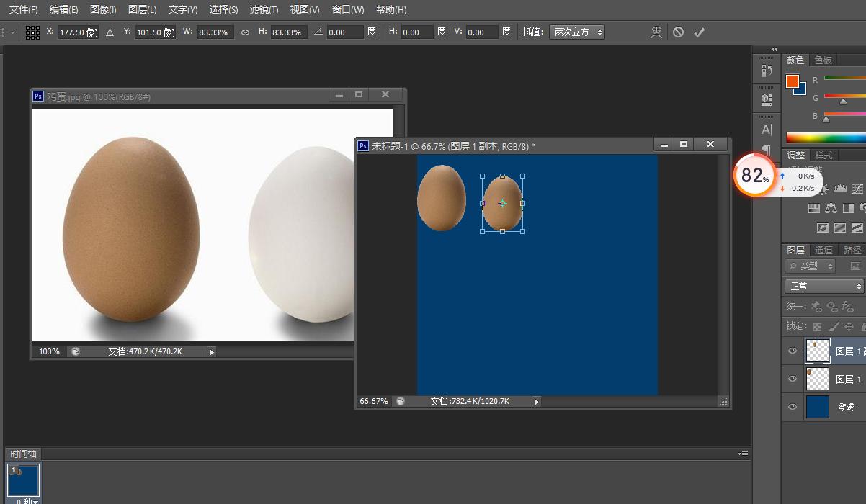Toggle visibility of 图层 1
This screenshot has width=866, height=504.
point(792,379)
